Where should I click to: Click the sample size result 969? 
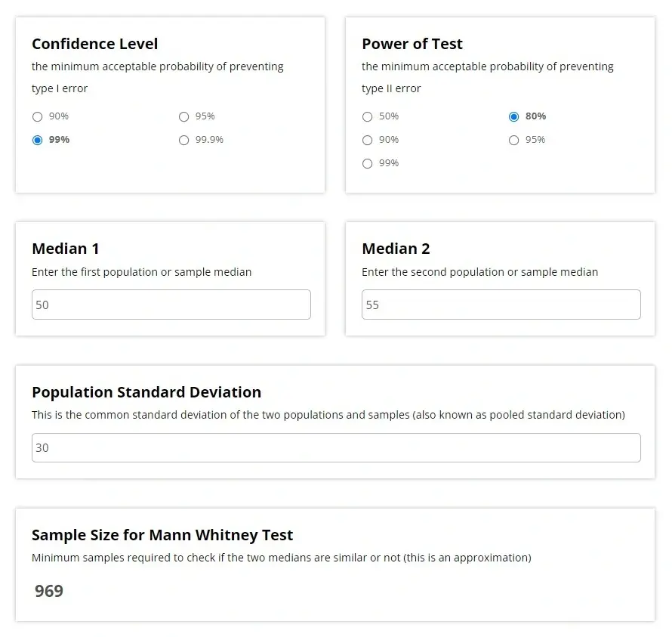pyautogui.click(x=49, y=591)
